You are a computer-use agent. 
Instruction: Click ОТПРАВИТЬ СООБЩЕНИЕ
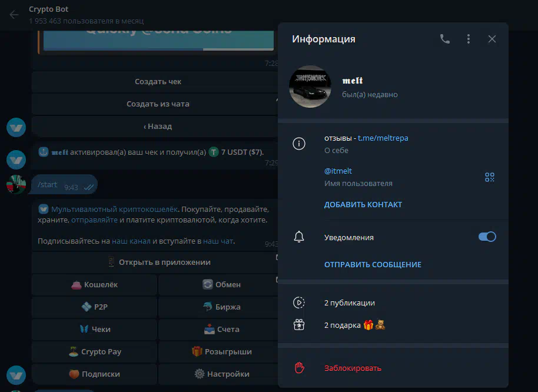[x=373, y=264]
